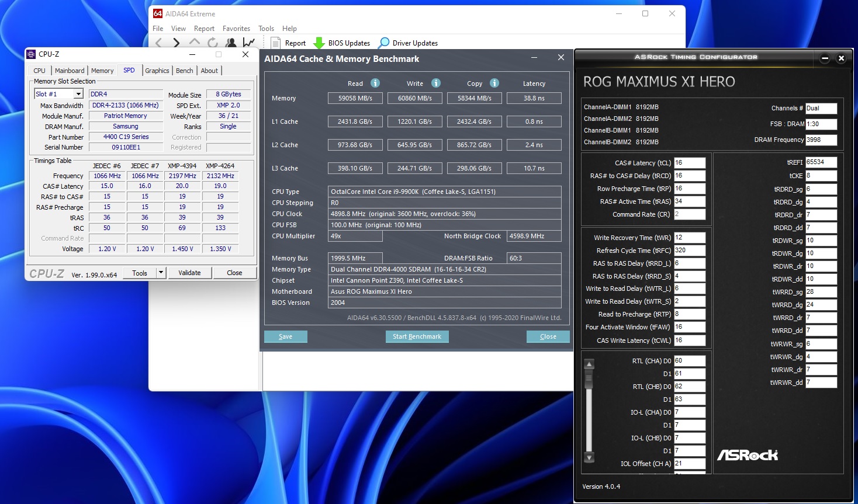This screenshot has width=858, height=504.
Task: Open the Report menu in AIDA64
Action: [x=204, y=29]
